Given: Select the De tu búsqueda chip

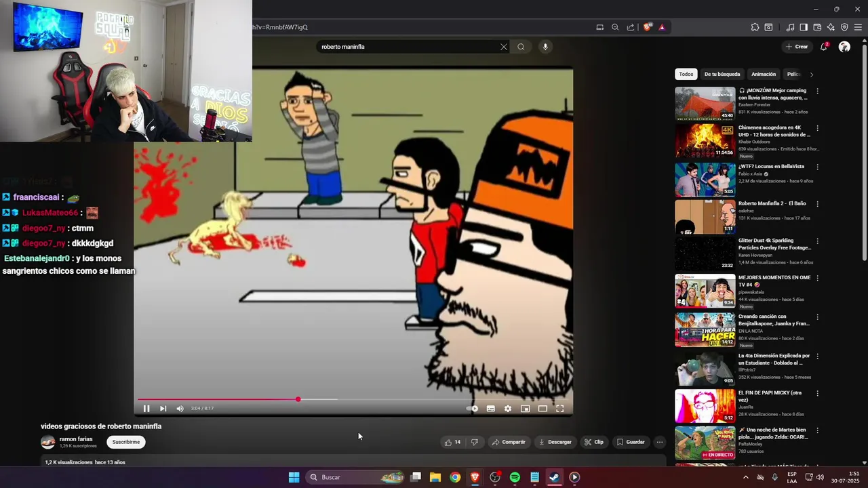Looking at the screenshot, I should pyautogui.click(x=722, y=74).
